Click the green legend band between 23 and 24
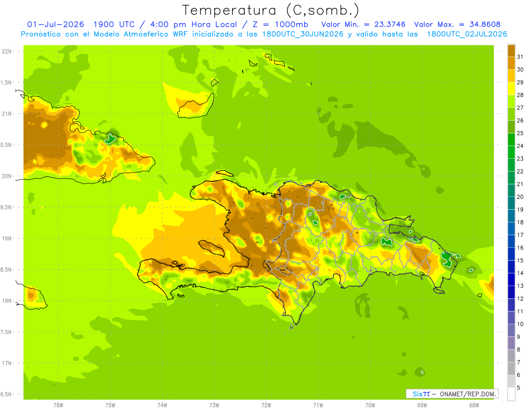 coord(511,152)
